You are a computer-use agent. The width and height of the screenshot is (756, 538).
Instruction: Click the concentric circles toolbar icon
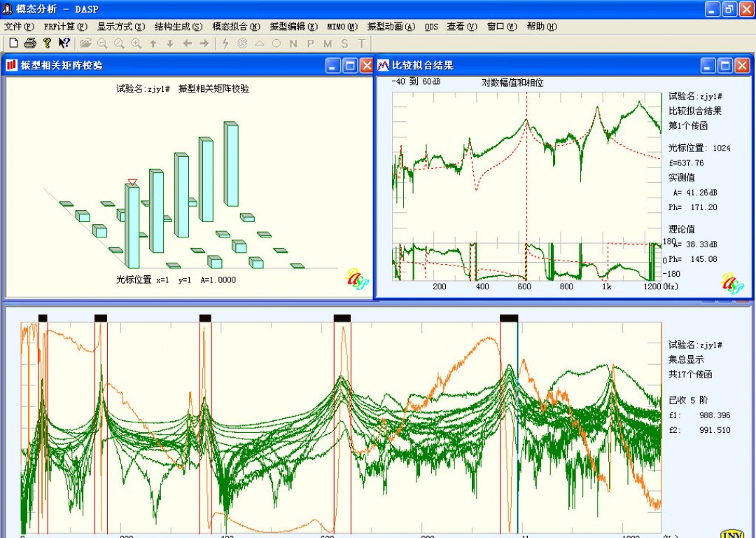pos(242,43)
